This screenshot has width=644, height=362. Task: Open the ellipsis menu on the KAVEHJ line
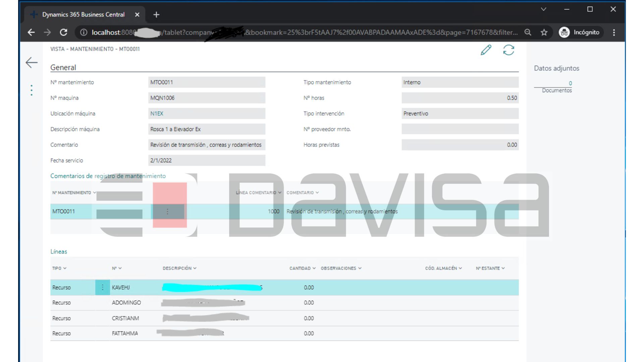(102, 287)
